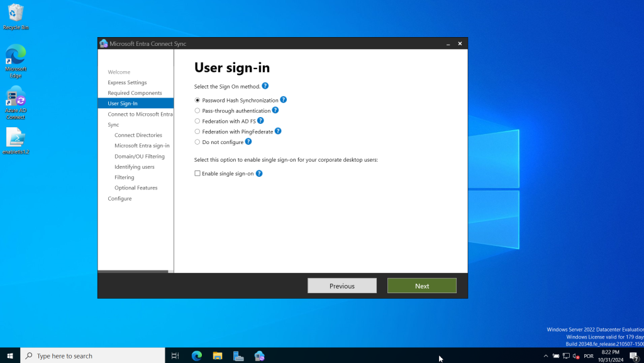The width and height of the screenshot is (644, 363).
Task: Open help icon beside Enable single sign-on
Action: tap(259, 173)
